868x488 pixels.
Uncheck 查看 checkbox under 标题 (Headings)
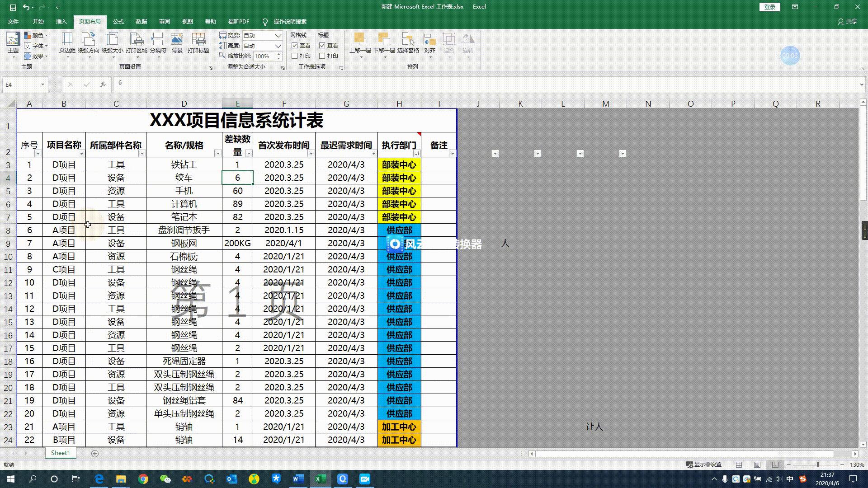point(322,45)
